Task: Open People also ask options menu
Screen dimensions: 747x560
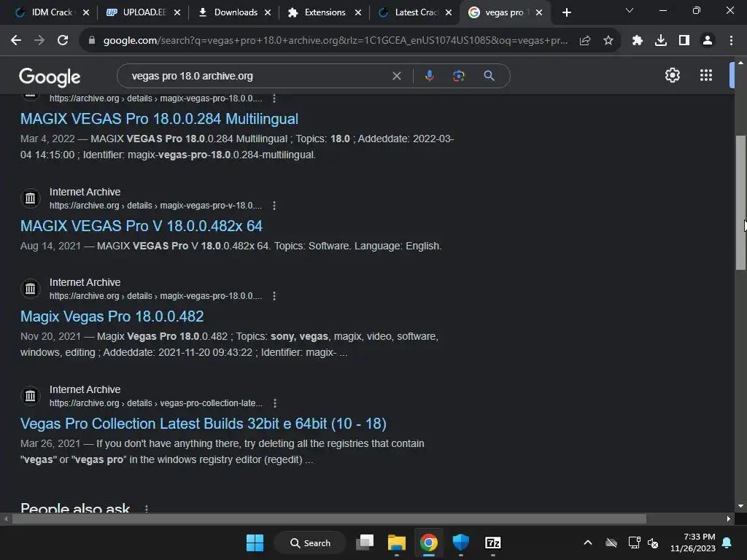Action: point(146,508)
